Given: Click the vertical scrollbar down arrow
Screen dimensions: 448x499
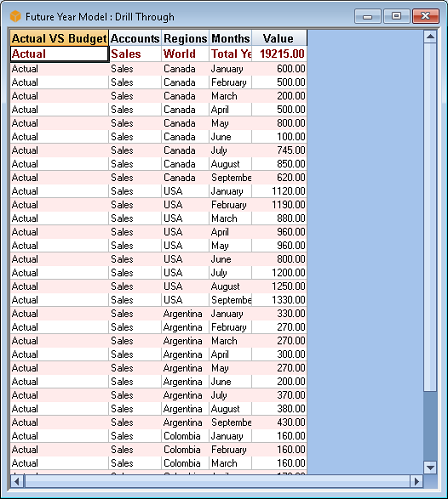Looking at the screenshot, I should (430, 468).
